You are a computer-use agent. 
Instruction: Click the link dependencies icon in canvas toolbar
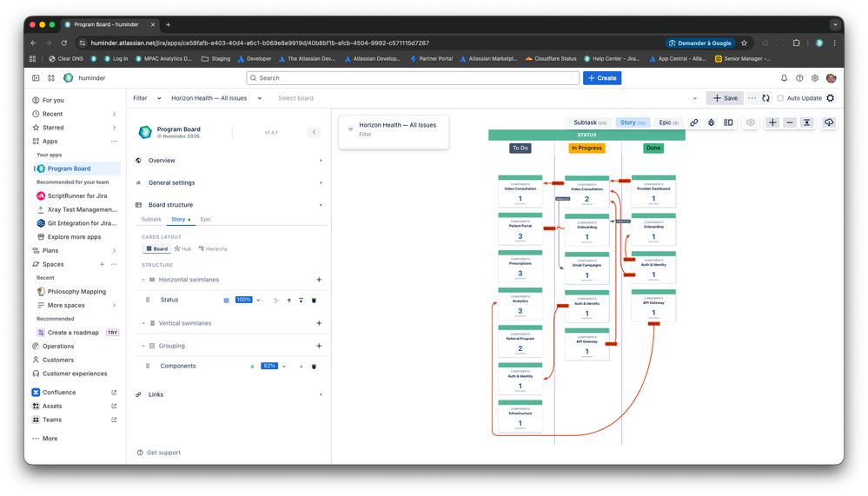pyautogui.click(x=693, y=122)
